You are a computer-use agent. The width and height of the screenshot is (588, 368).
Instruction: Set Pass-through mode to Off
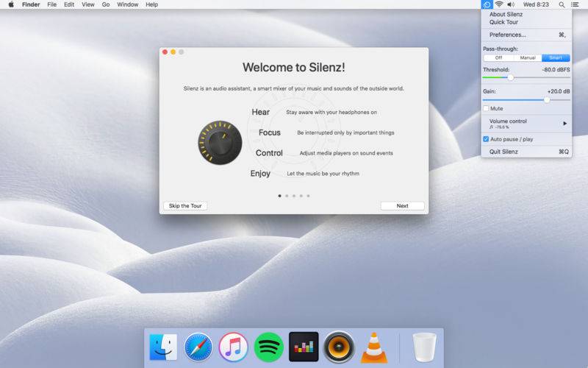pos(498,57)
